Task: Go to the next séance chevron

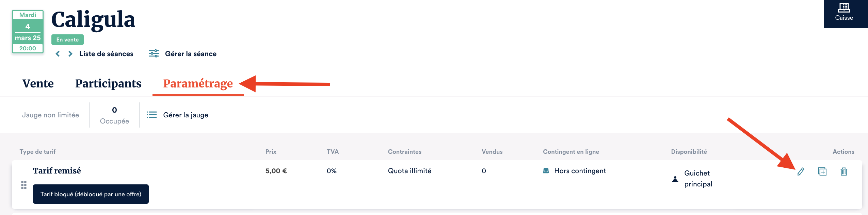Action: click(70, 54)
